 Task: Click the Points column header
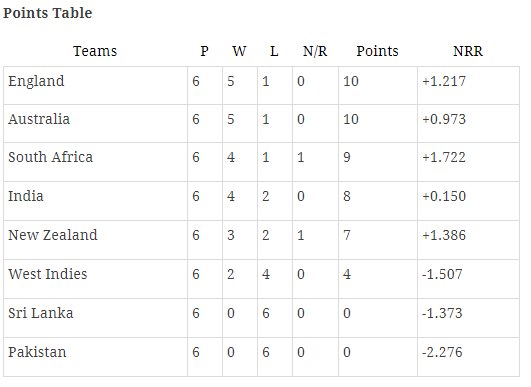[x=378, y=51]
